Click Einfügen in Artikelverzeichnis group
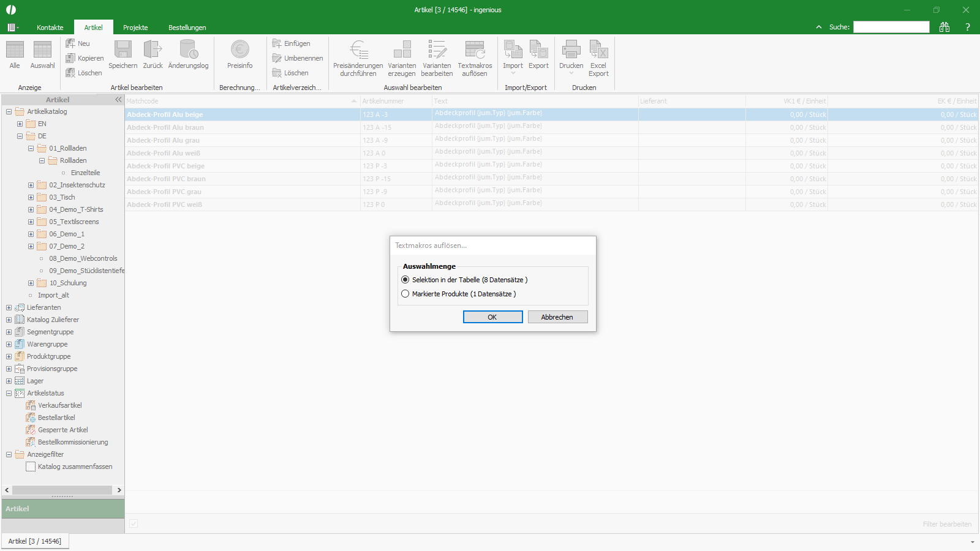This screenshot has height=551, width=980. [292, 43]
